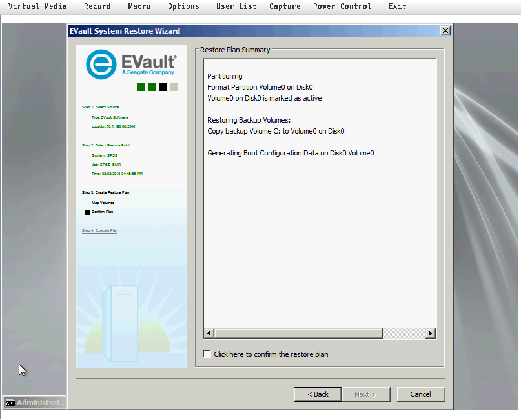Click 'Copy backup Volume C: to Volume0' line
521x420 pixels.
coord(276,131)
